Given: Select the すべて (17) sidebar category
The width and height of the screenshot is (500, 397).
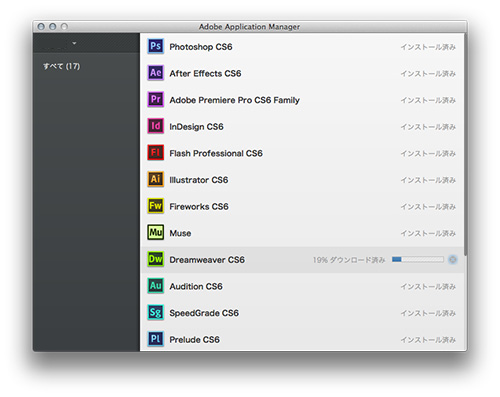Looking at the screenshot, I should tap(62, 66).
